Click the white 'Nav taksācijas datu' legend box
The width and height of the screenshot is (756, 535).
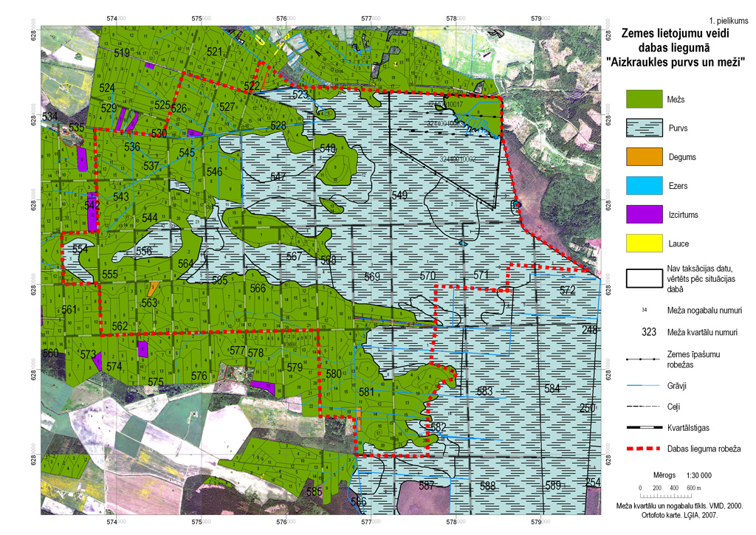click(644, 278)
